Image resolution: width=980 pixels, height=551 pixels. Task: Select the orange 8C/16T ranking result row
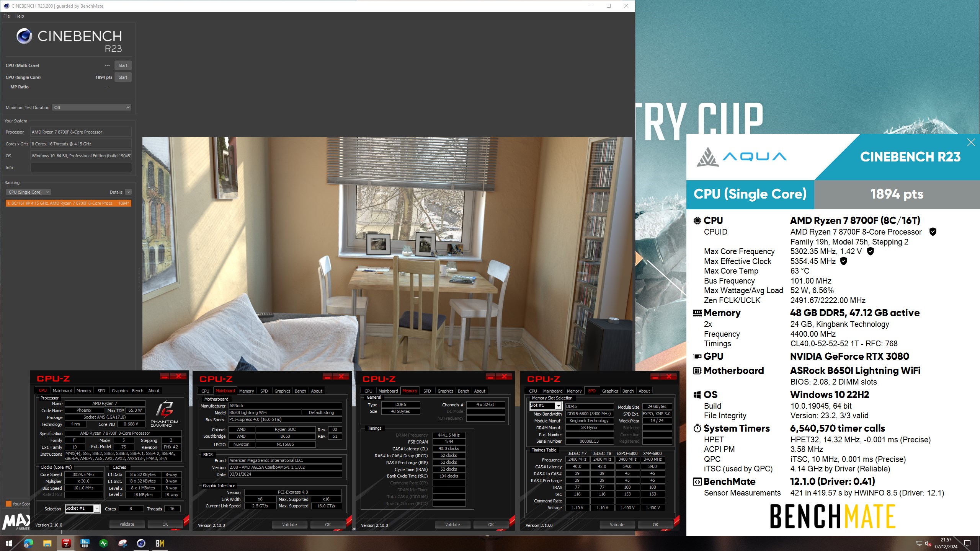(x=69, y=203)
